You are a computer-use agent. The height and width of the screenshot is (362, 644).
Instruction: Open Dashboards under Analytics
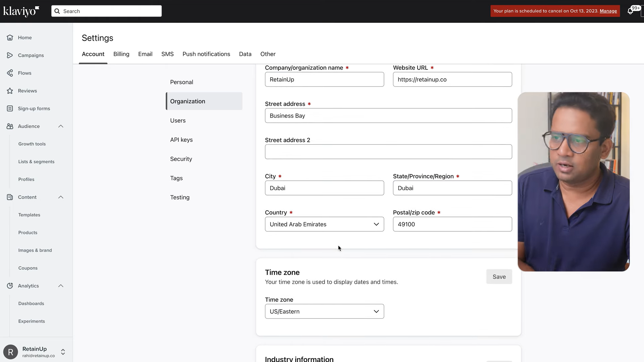[x=31, y=304]
